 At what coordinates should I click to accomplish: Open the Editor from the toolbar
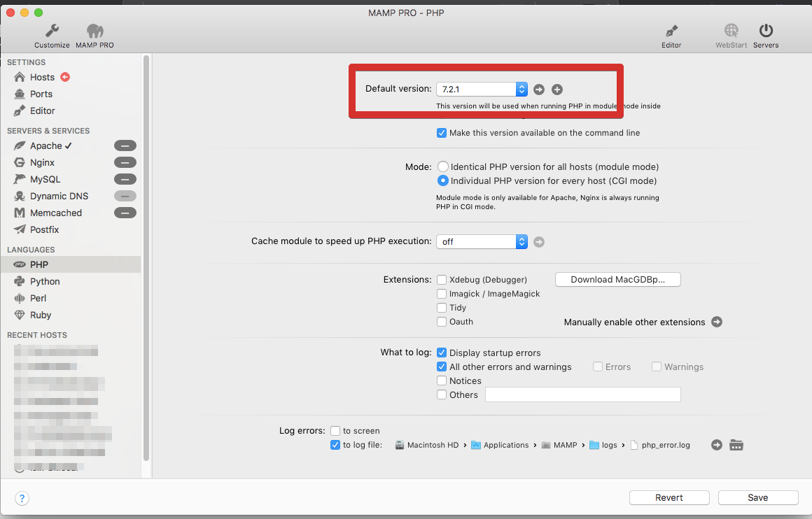671,36
